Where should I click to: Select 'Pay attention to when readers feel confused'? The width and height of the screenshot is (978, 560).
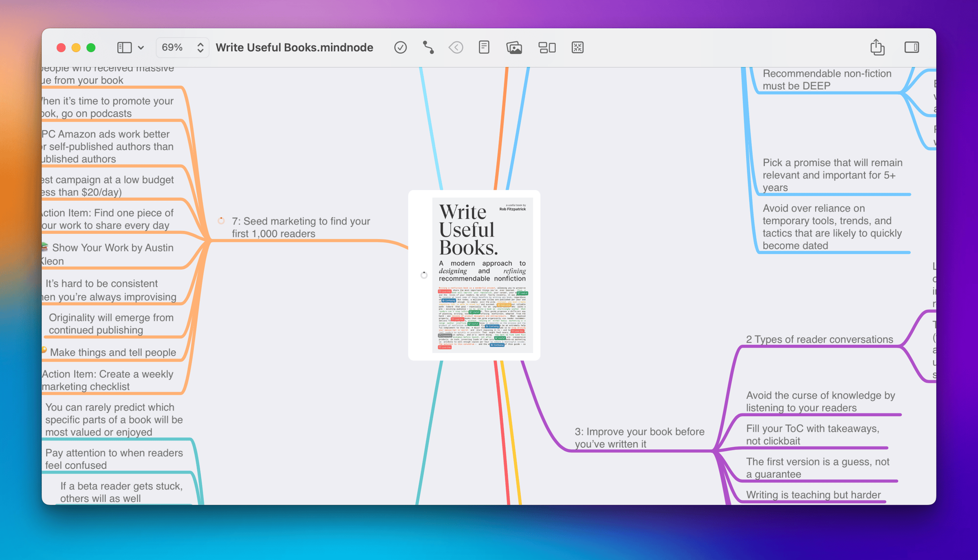click(x=114, y=459)
